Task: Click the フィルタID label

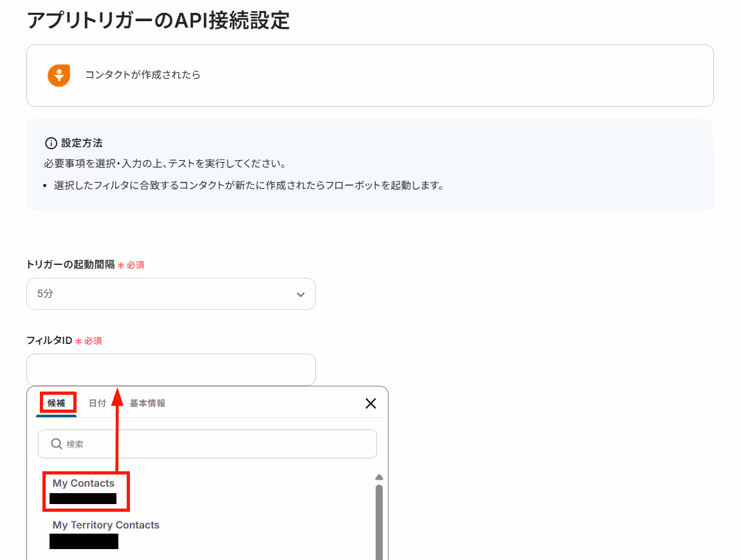Action: click(49, 341)
